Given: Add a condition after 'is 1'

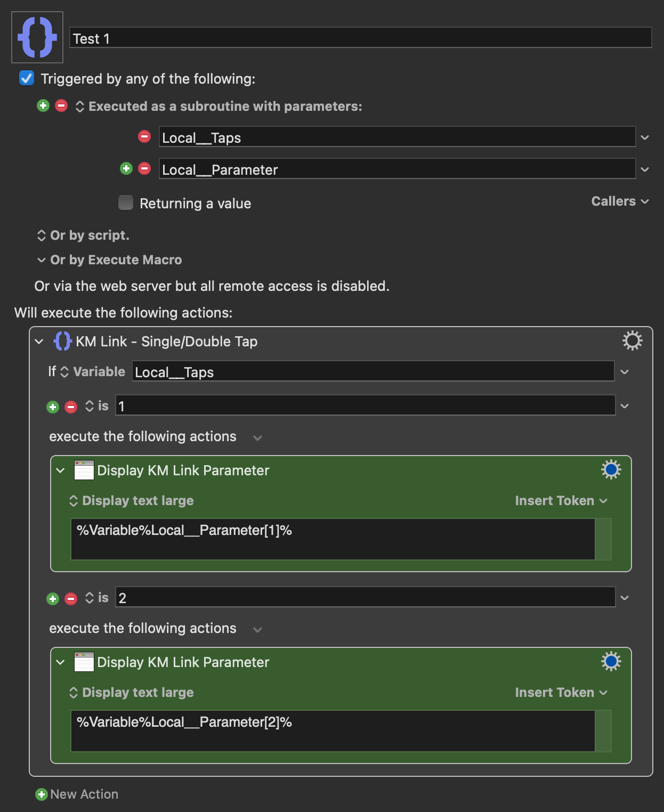Looking at the screenshot, I should tap(53, 407).
